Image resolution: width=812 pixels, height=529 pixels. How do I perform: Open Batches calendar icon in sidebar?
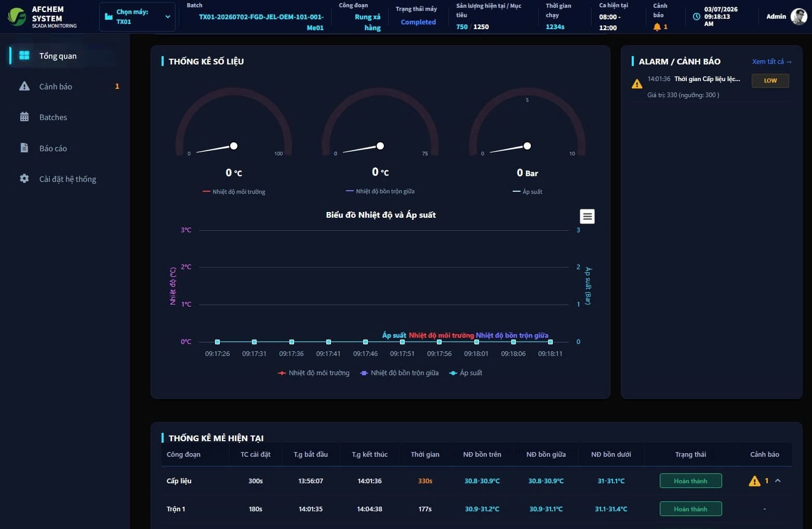[24, 117]
